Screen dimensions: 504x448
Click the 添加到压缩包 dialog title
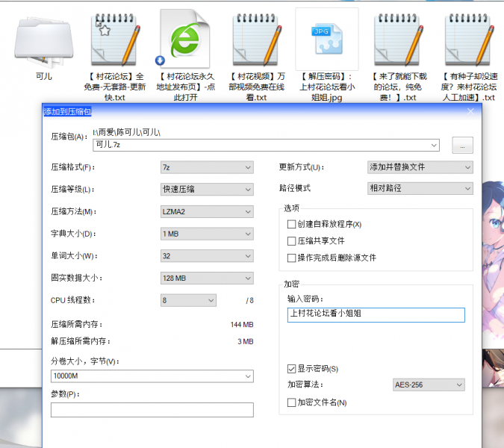point(67,112)
